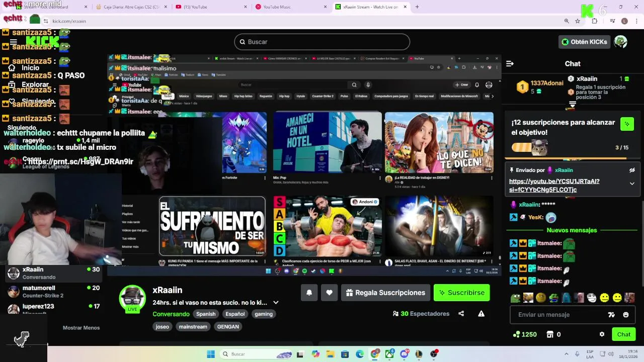
Task: Click 30 Espectadores viewer count
Action: coord(421,314)
